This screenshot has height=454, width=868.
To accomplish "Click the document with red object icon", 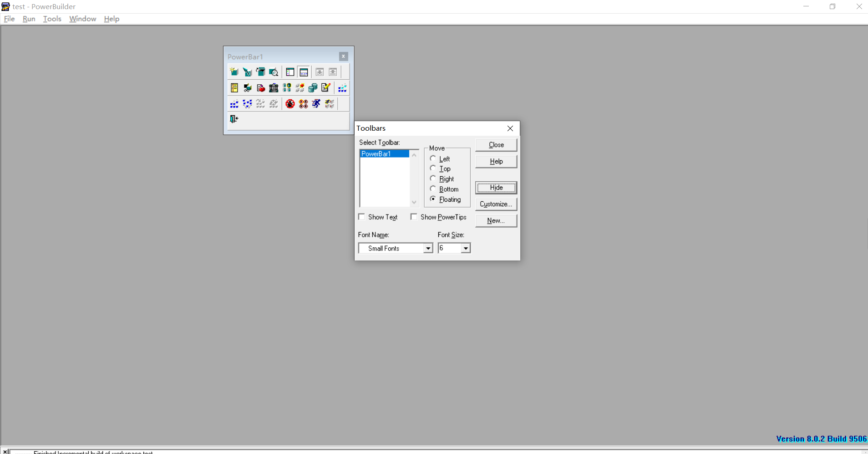I will pyautogui.click(x=260, y=88).
